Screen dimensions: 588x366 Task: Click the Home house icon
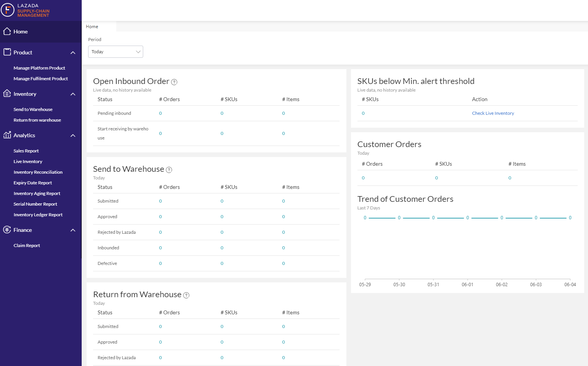pyautogui.click(x=7, y=31)
